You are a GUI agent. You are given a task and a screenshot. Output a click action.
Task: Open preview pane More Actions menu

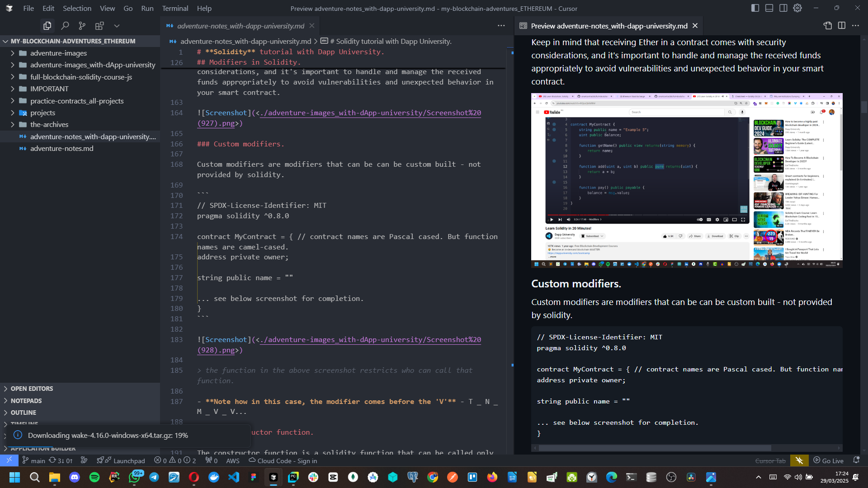pos(855,26)
